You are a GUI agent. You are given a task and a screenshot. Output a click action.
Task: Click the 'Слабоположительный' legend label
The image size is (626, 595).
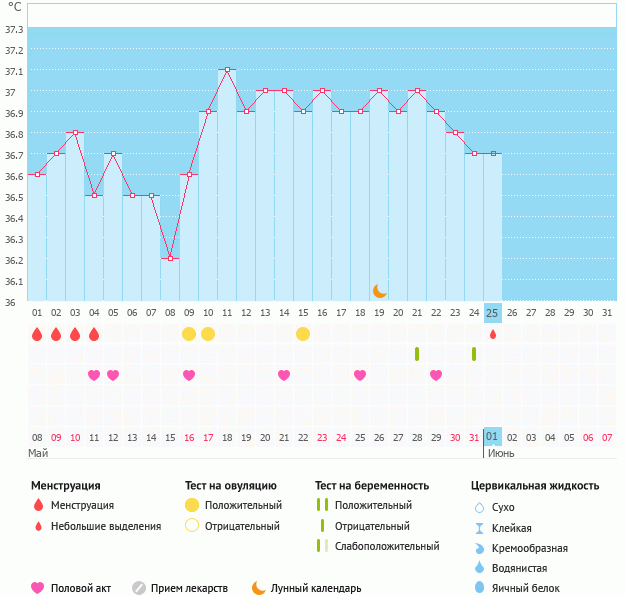[387, 546]
